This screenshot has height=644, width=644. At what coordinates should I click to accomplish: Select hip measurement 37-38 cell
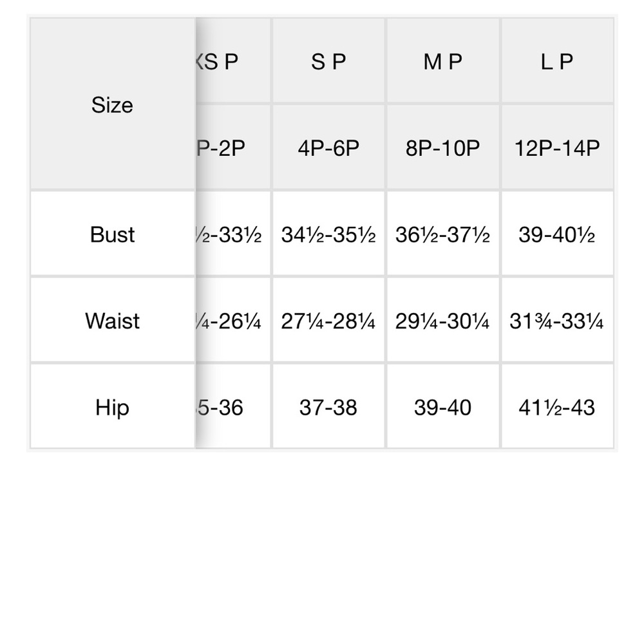pyautogui.click(x=328, y=406)
